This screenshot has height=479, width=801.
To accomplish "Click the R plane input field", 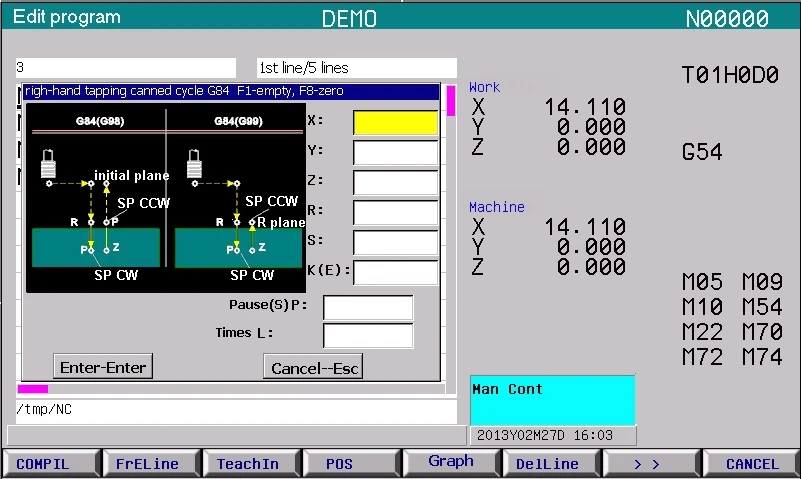I will 395,212.
